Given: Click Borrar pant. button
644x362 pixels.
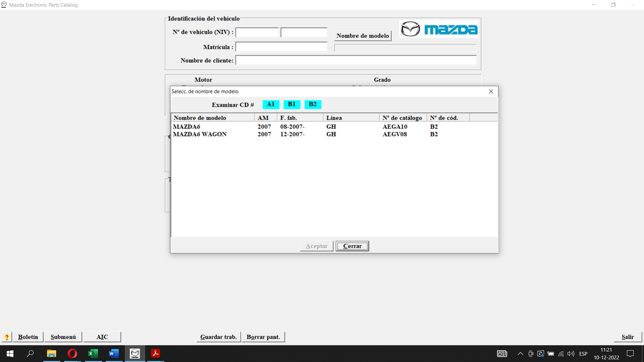Looking at the screenshot, I should (x=263, y=337).
